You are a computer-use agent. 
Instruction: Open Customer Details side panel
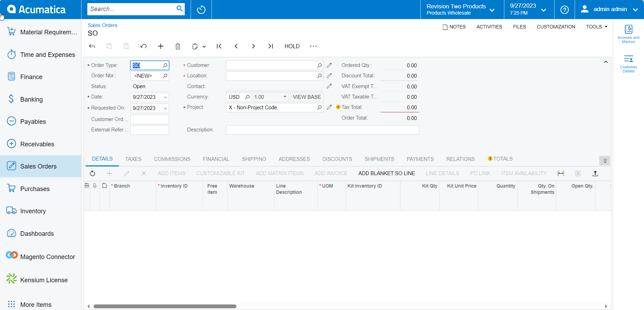(628, 64)
